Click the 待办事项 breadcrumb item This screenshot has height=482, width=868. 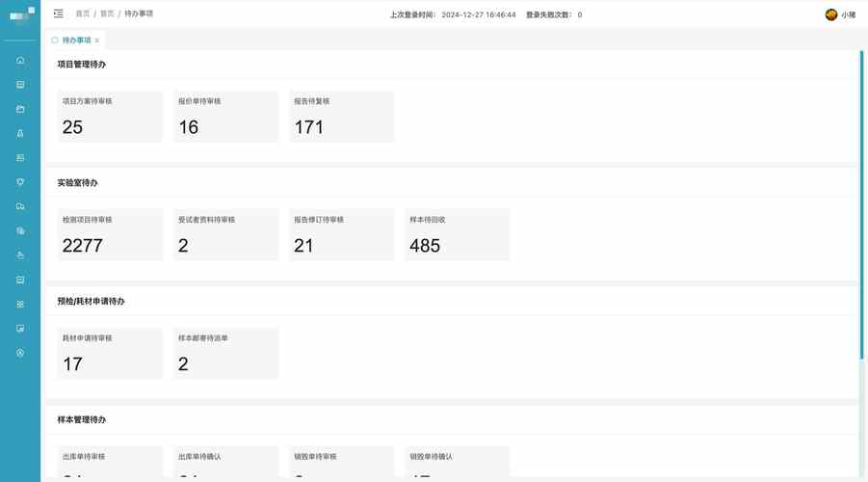139,13
